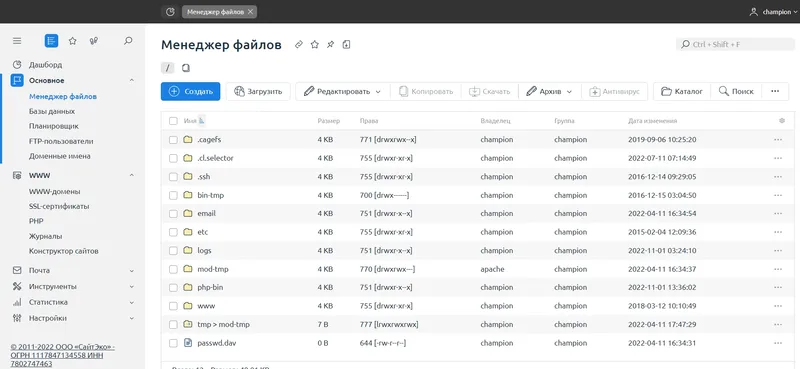Go to Базы данных in sidebar

[52, 111]
